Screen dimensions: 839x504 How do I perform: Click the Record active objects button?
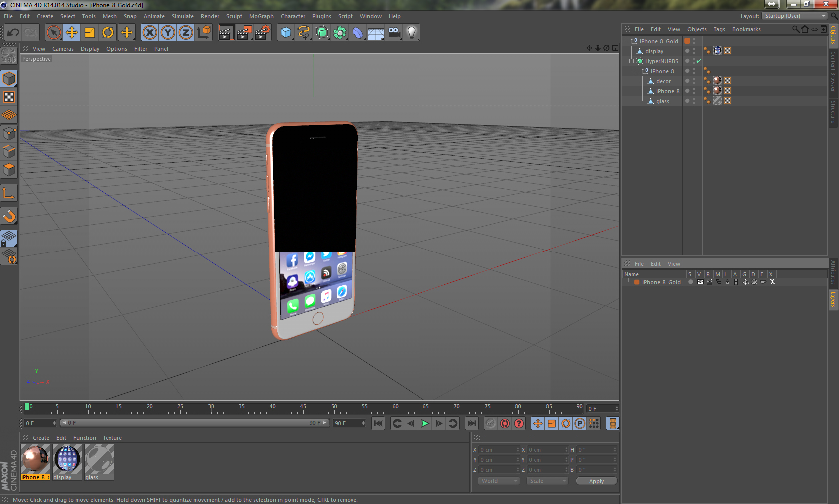pos(491,423)
